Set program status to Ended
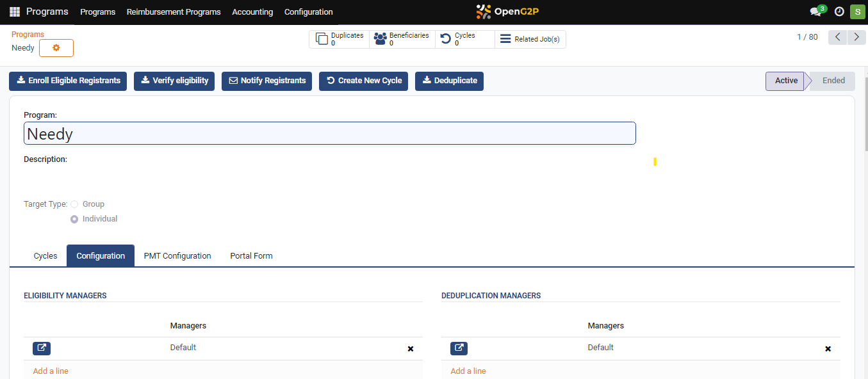 [x=833, y=81]
